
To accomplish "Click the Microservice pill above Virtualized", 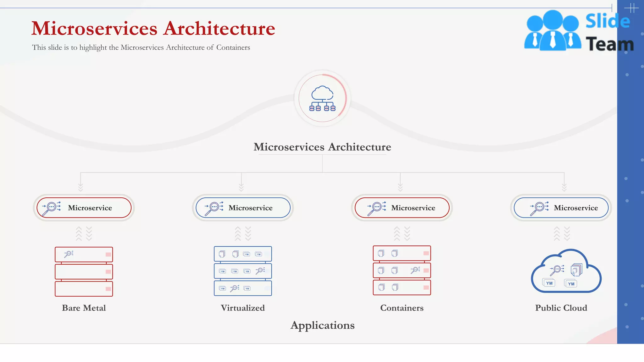I will (243, 208).
